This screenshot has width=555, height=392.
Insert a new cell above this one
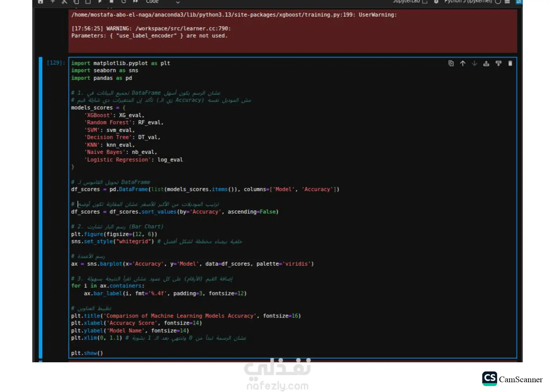click(x=486, y=64)
